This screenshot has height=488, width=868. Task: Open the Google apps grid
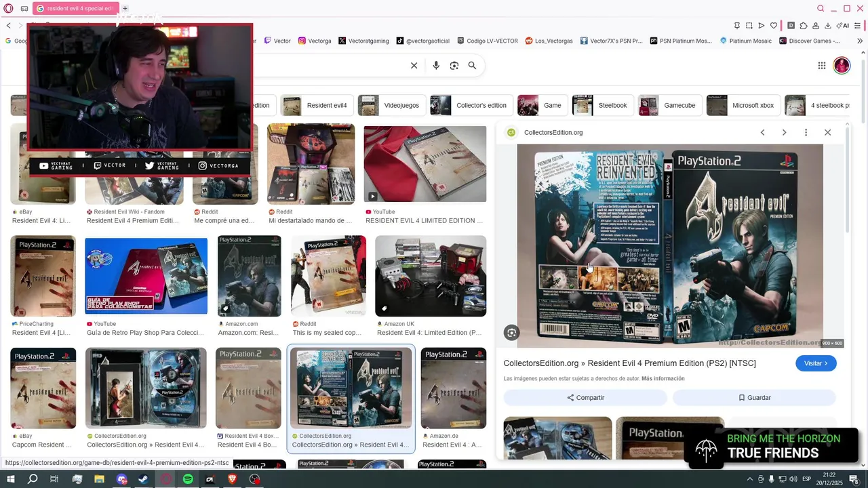click(821, 66)
